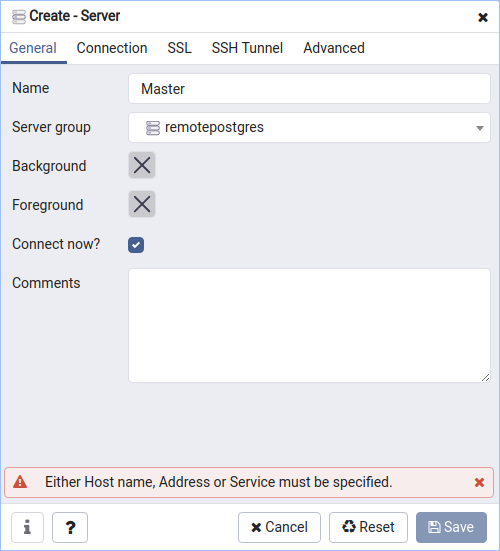
Task: Reset the form fields
Action: coord(368,527)
